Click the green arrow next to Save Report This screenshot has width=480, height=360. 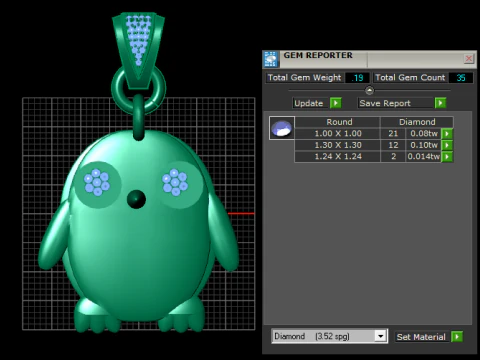coord(440,103)
